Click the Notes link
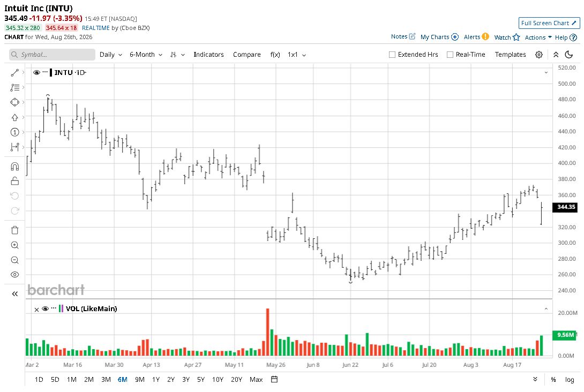The width and height of the screenshot is (584, 392). pyautogui.click(x=399, y=36)
